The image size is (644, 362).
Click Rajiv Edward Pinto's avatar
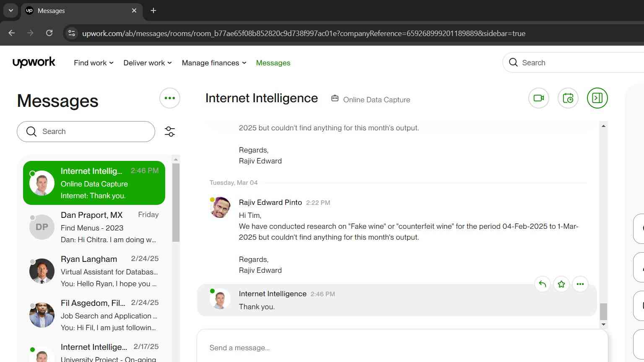coord(220,207)
